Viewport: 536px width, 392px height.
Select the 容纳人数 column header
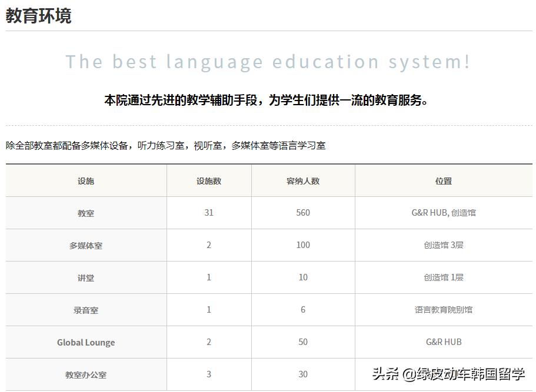(x=302, y=180)
